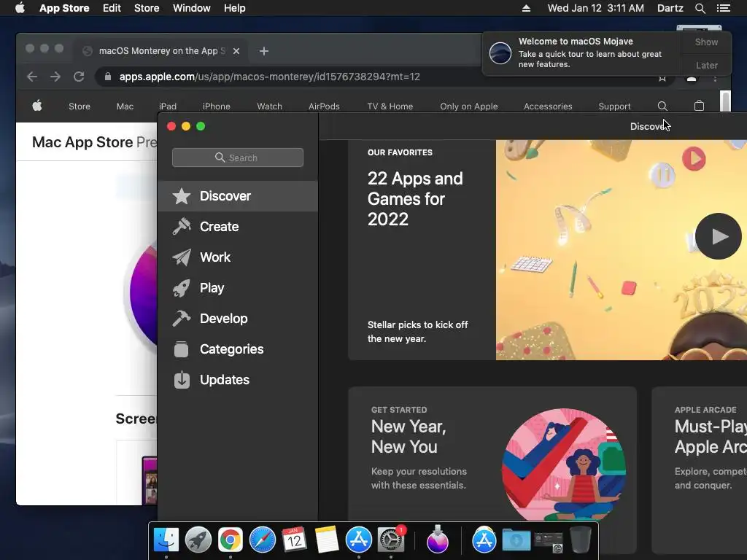Open the App Store menu in the menu bar
The height and width of the screenshot is (560, 747).
64,8
